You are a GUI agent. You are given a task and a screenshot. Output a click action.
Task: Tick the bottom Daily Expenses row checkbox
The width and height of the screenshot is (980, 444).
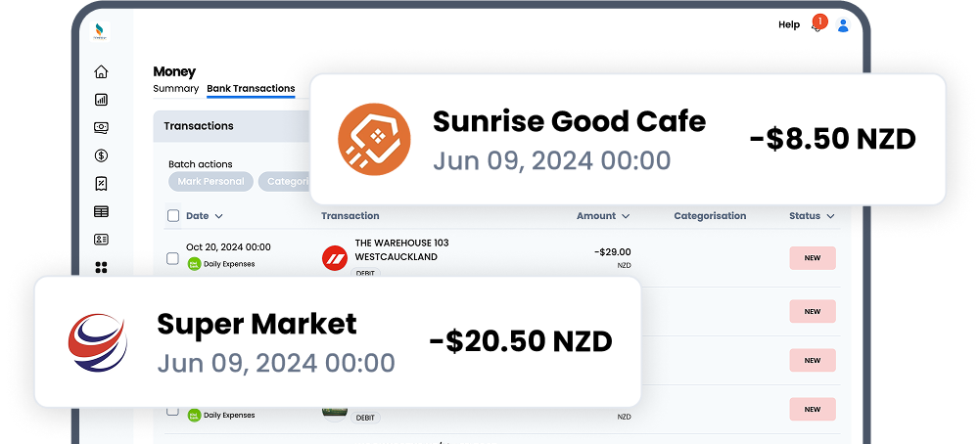[x=173, y=411]
